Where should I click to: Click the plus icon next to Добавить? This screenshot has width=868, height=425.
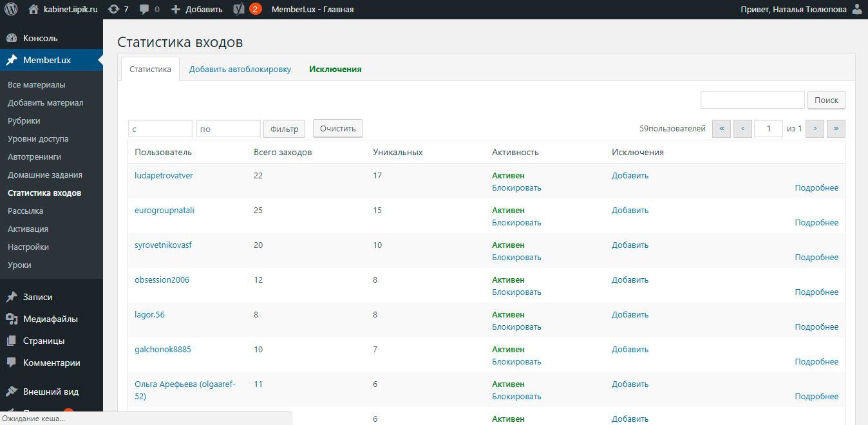(x=176, y=10)
